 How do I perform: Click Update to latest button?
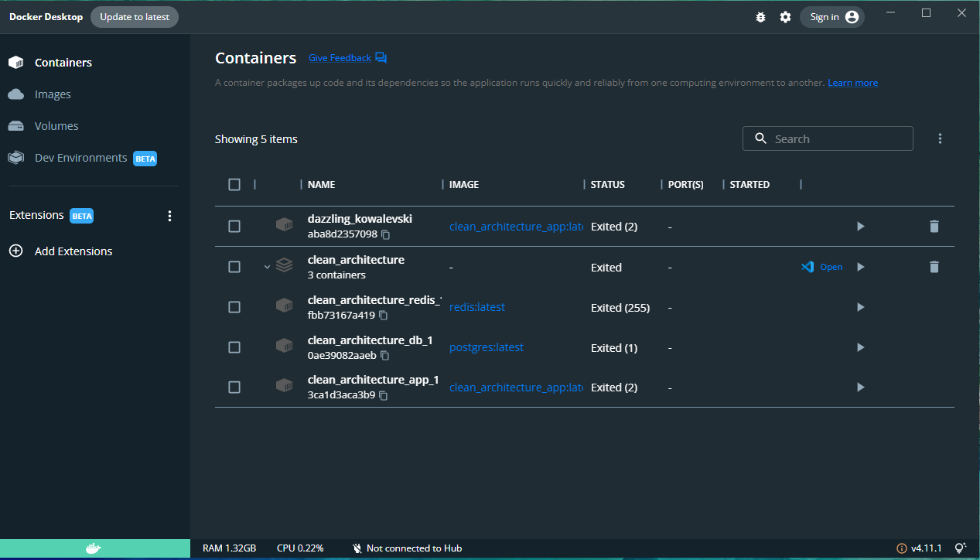point(135,17)
